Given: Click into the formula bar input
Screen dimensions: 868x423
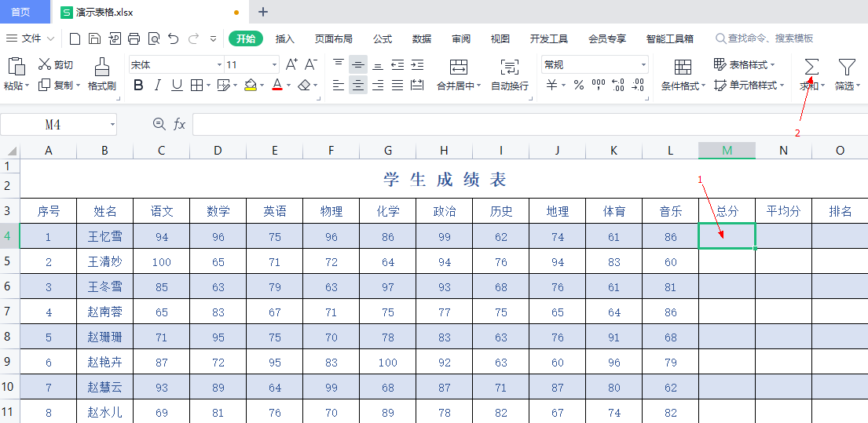Looking at the screenshot, I should coord(530,125).
